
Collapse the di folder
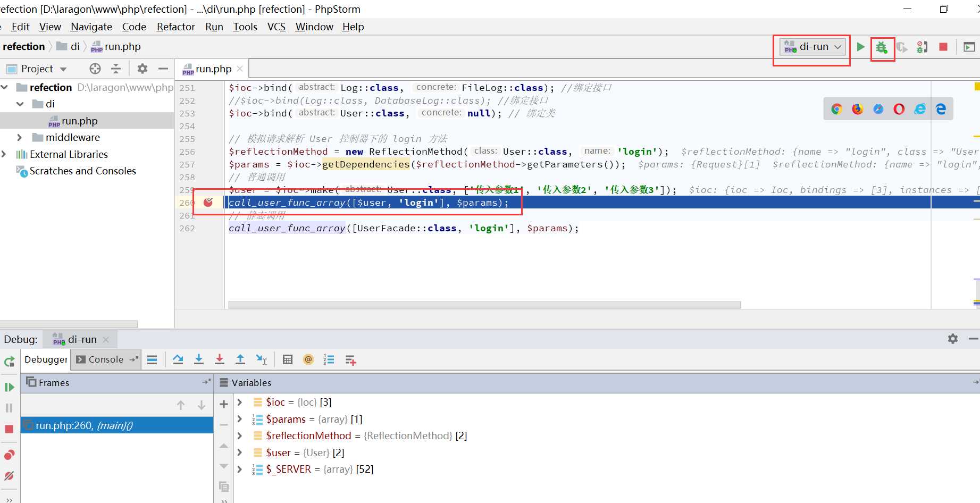20,104
